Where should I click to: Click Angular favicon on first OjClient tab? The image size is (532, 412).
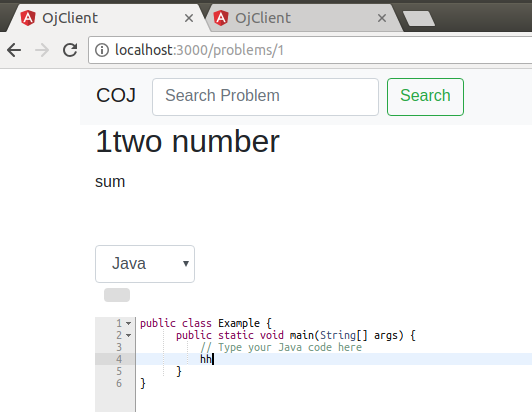[28, 18]
